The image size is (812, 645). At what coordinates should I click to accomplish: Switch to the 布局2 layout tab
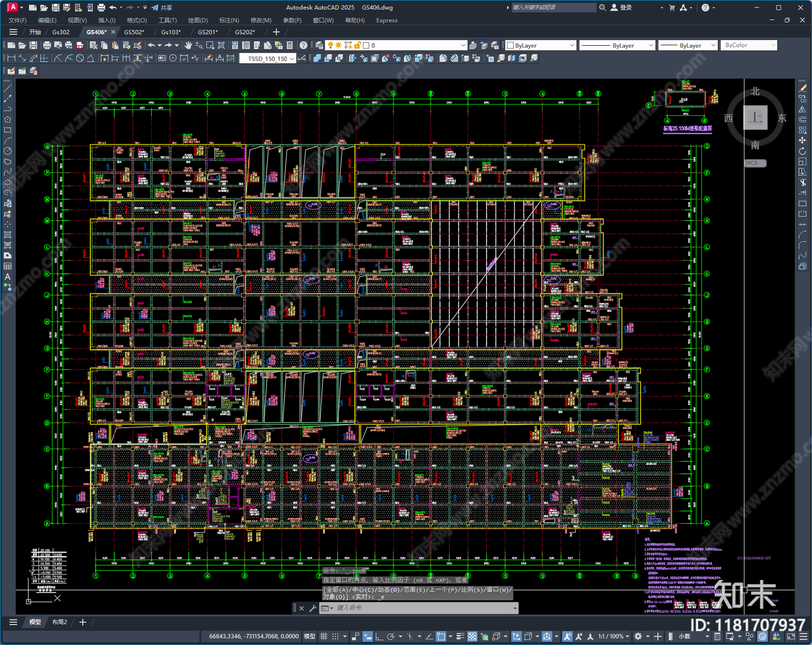click(59, 622)
